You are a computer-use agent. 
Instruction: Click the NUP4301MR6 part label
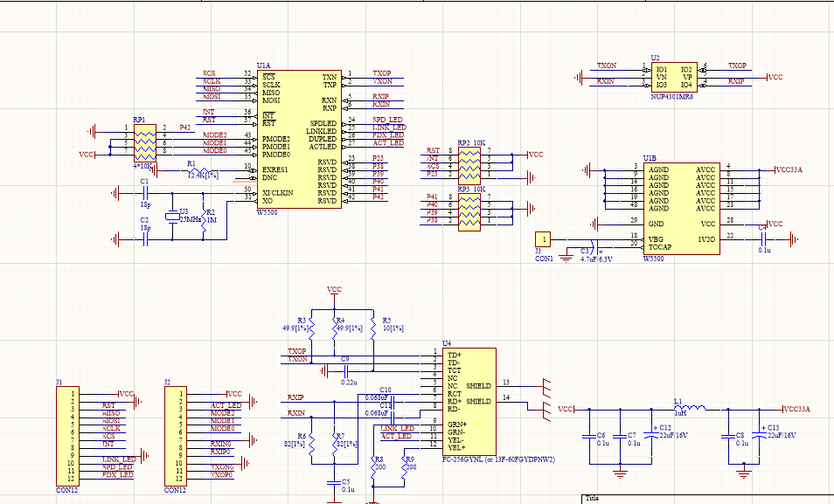671,97
